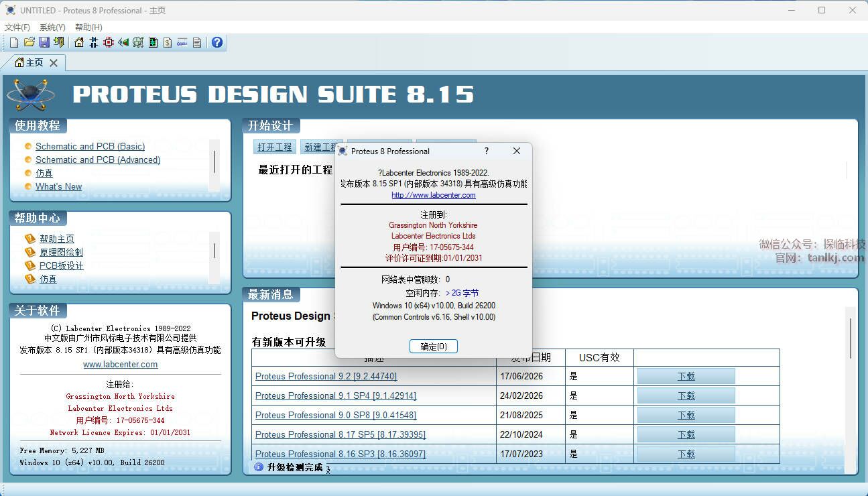Click the 帮助中心 panel scrollbar
Viewport: 868px width, 496px height.
[214, 257]
